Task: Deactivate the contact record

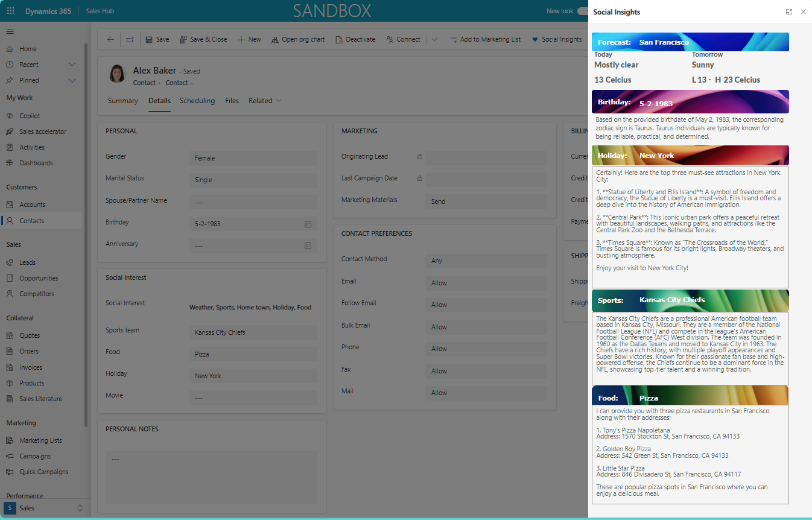Action: tap(355, 39)
